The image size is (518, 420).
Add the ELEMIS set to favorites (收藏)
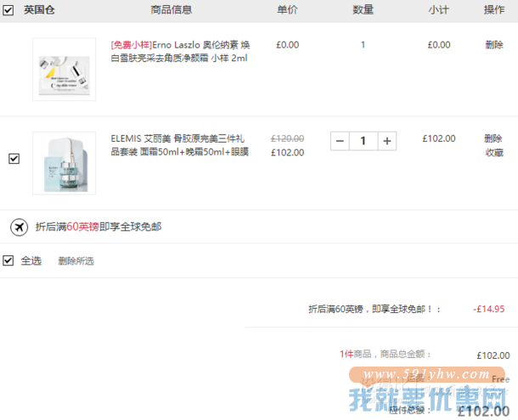(x=494, y=153)
